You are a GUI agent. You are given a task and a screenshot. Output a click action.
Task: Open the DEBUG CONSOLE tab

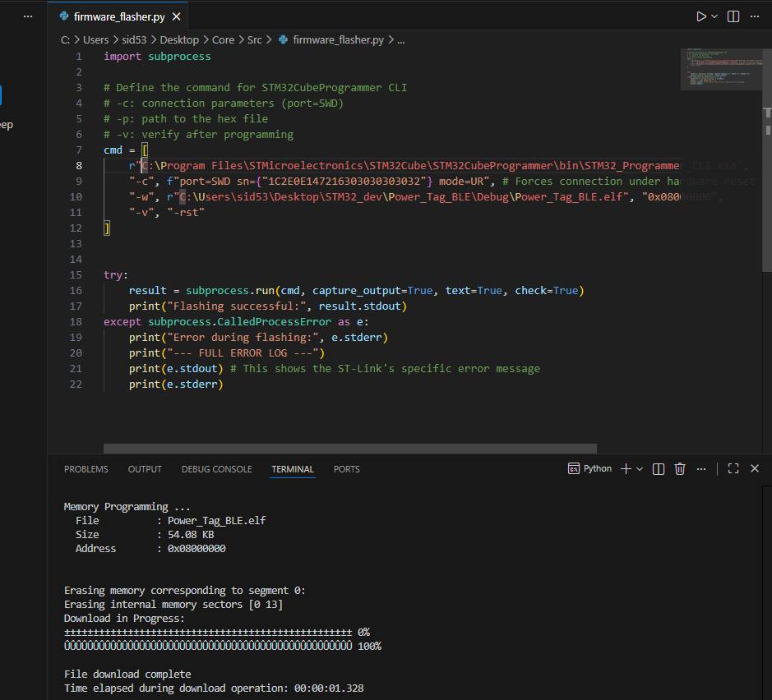(216, 469)
